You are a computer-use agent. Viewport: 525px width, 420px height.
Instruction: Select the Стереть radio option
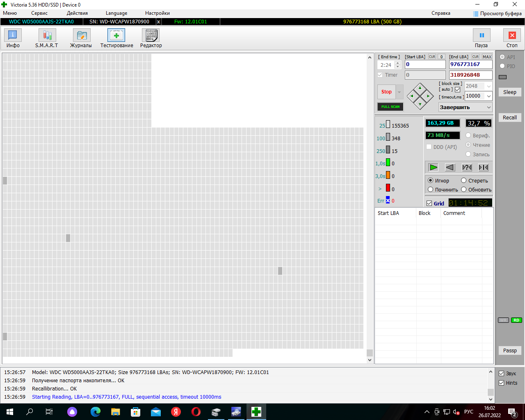464,180
